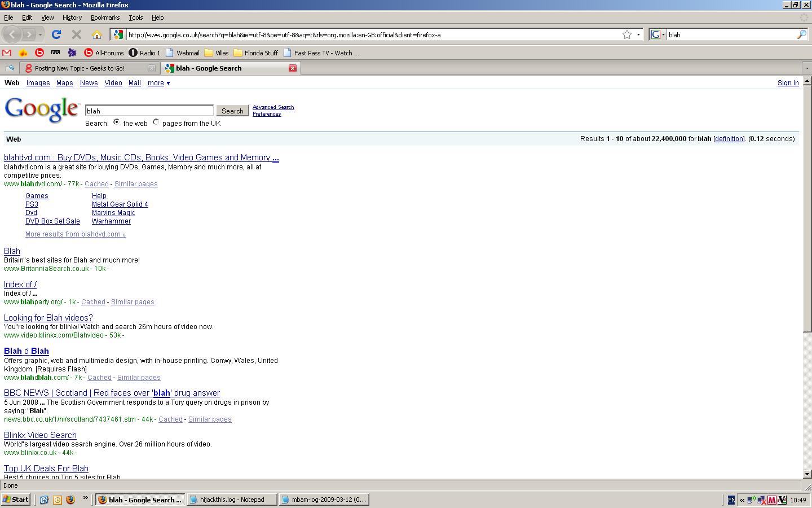
Task: Open the back/forward history dropdown arrow
Action: point(40,34)
